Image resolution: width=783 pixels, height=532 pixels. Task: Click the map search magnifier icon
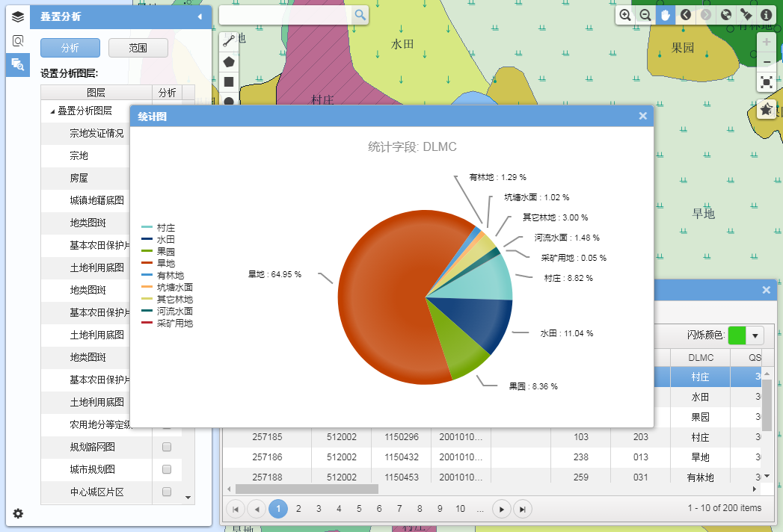point(360,15)
